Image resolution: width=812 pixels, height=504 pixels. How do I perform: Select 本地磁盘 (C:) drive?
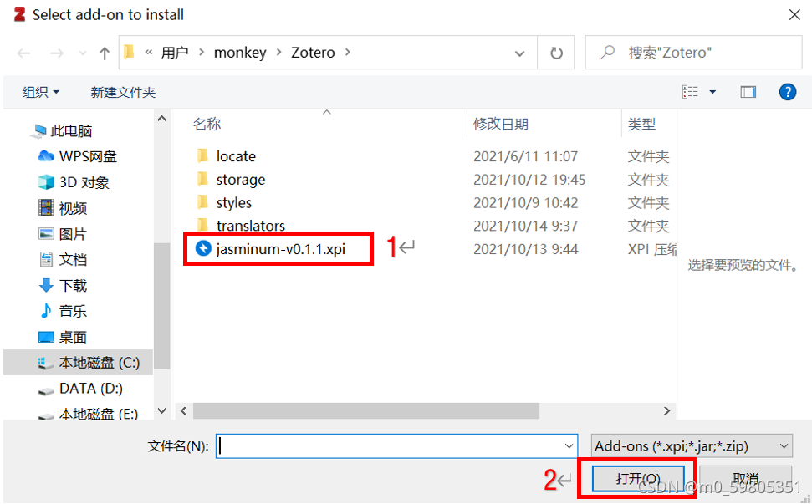[89, 363]
